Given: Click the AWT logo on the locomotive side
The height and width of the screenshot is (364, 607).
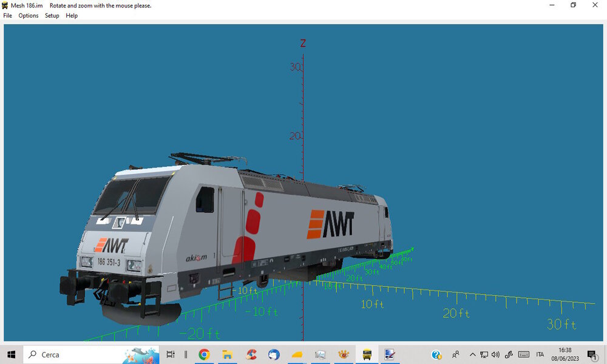Looking at the screenshot, I should coord(330,224).
